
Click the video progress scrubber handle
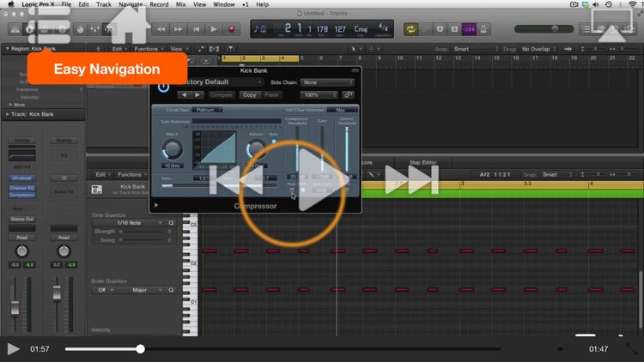click(x=141, y=349)
